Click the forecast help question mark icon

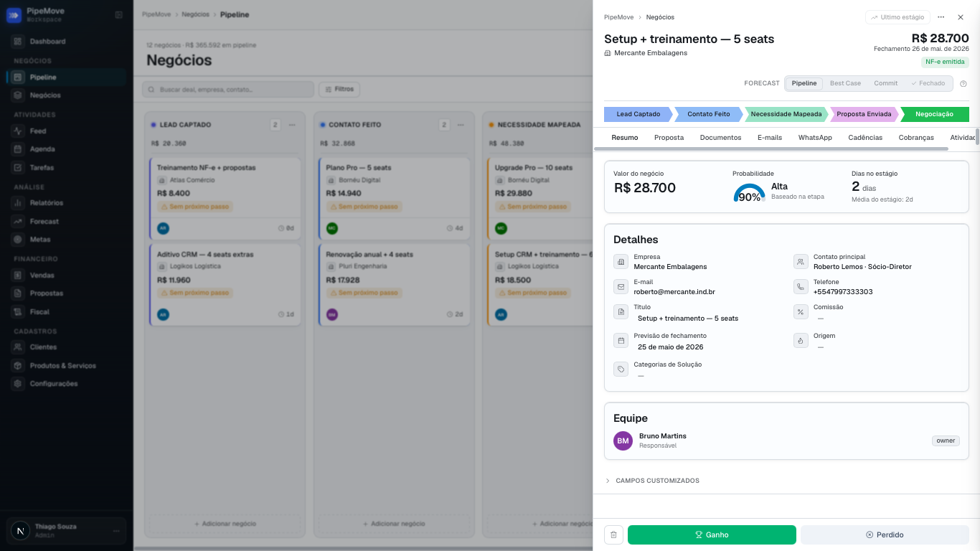963,84
